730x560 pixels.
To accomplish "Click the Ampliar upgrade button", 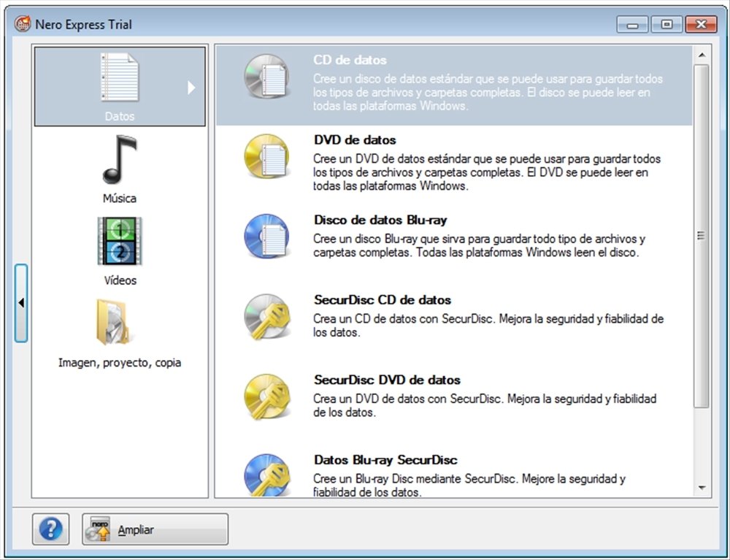I will tap(155, 529).
